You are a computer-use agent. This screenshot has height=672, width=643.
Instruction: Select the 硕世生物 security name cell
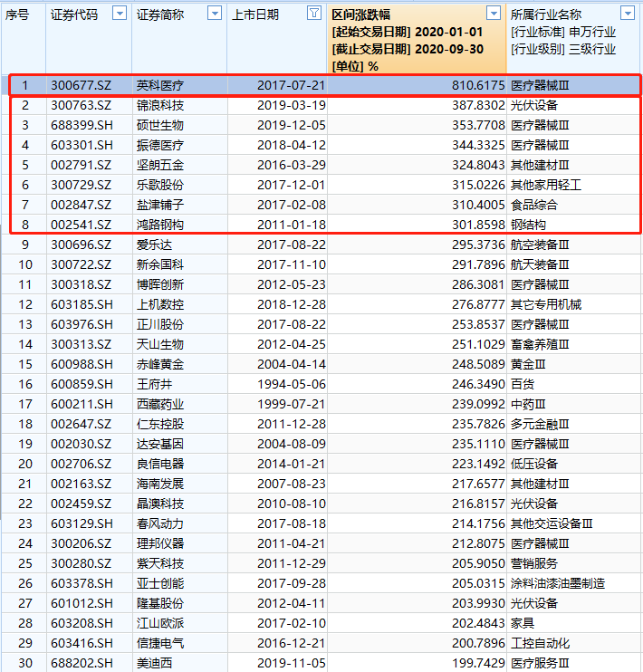pos(160,125)
